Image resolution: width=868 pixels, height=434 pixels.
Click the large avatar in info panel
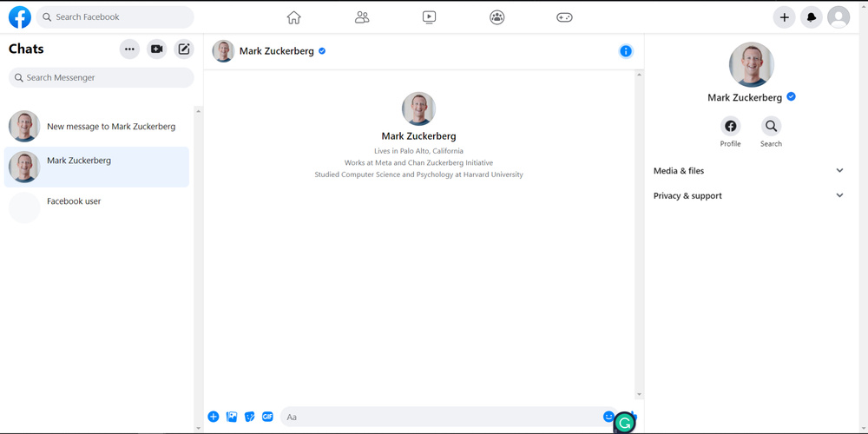pos(751,64)
